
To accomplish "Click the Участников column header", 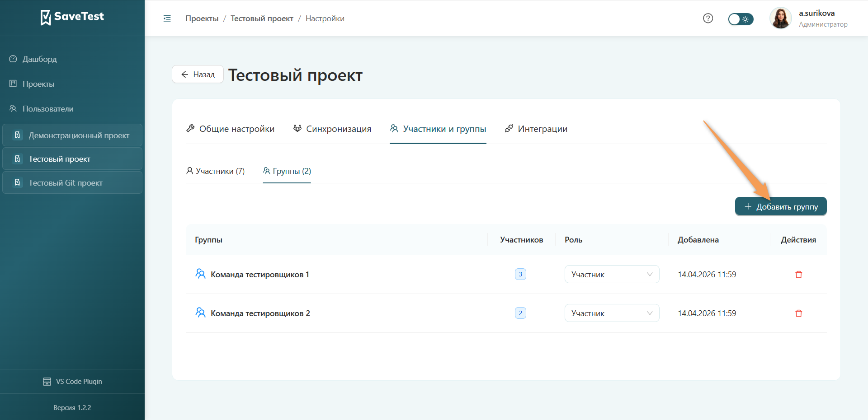I will (x=522, y=240).
